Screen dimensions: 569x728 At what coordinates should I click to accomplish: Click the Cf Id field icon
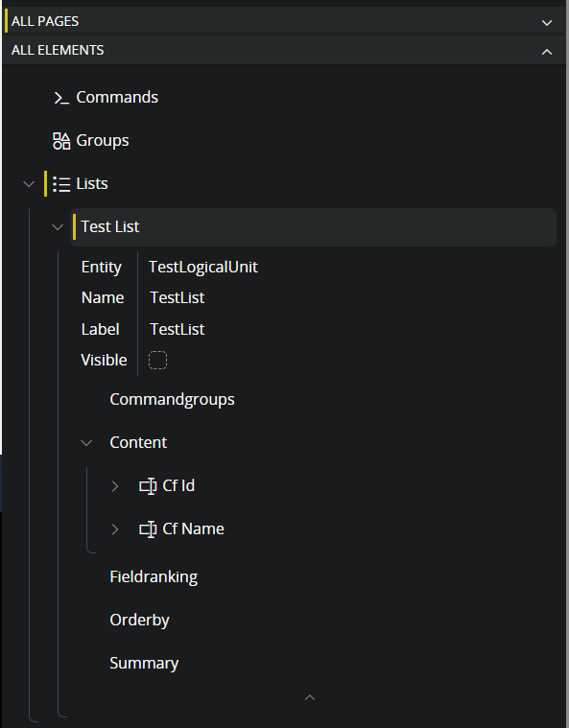coord(148,486)
